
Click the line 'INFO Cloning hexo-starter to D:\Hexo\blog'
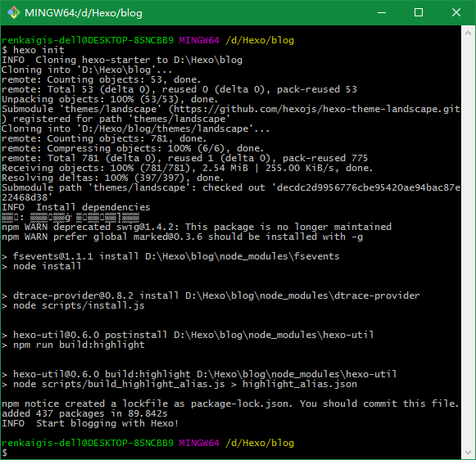pos(122,60)
